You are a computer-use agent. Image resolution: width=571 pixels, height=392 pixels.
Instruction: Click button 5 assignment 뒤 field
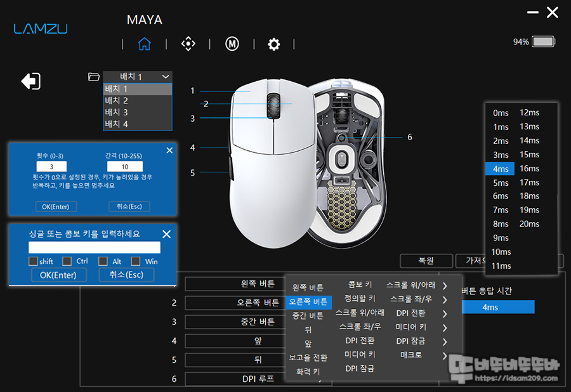[x=235, y=360]
